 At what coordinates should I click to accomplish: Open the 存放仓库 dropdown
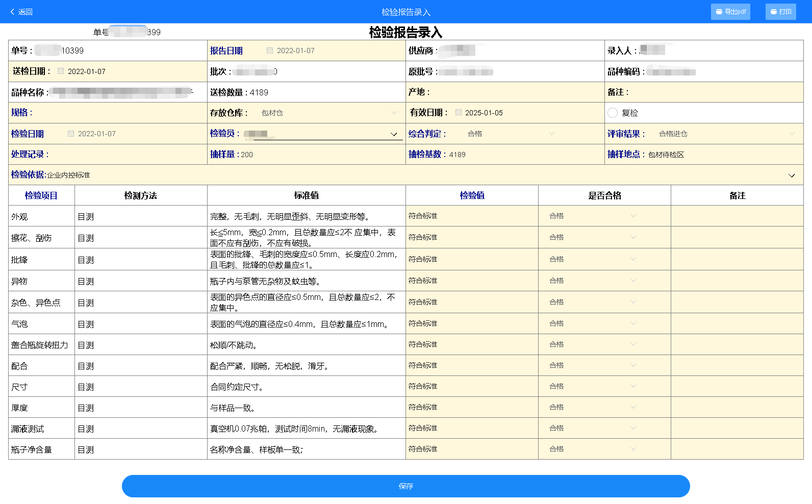pos(394,113)
